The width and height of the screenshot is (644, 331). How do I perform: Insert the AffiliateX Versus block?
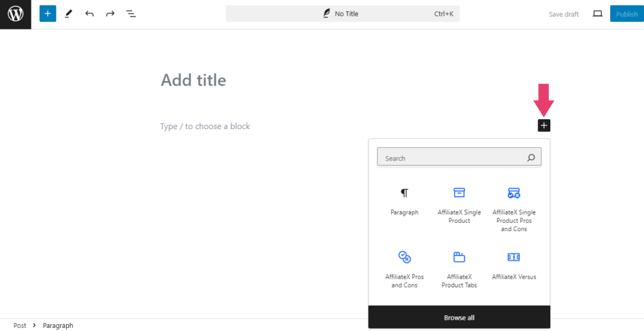coord(514,266)
